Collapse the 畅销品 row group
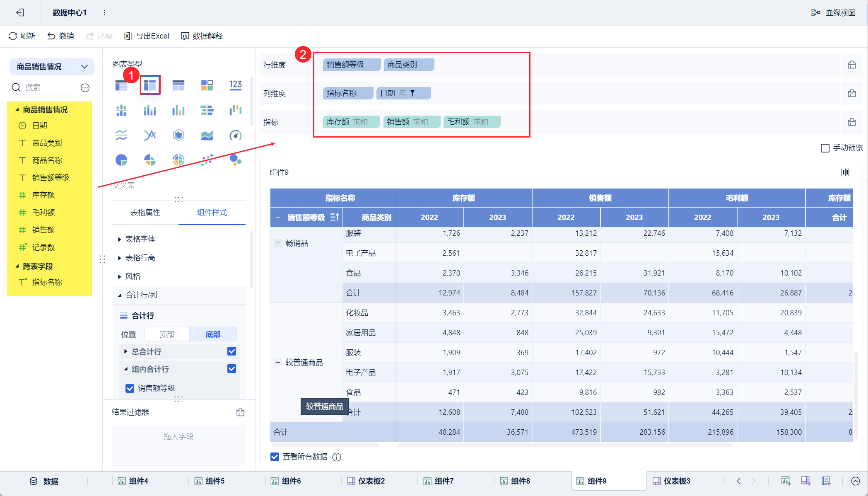The image size is (868, 496). pos(278,243)
